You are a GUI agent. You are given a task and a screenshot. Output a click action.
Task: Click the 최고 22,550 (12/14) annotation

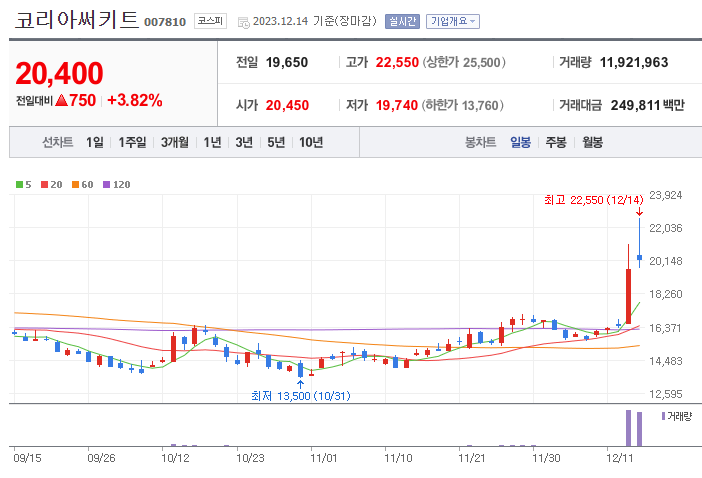click(x=594, y=200)
